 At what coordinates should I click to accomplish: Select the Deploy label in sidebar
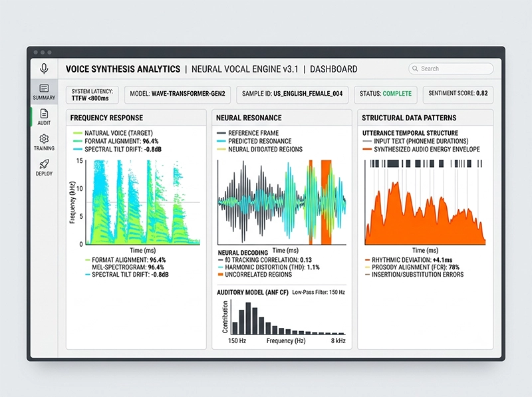(x=44, y=174)
